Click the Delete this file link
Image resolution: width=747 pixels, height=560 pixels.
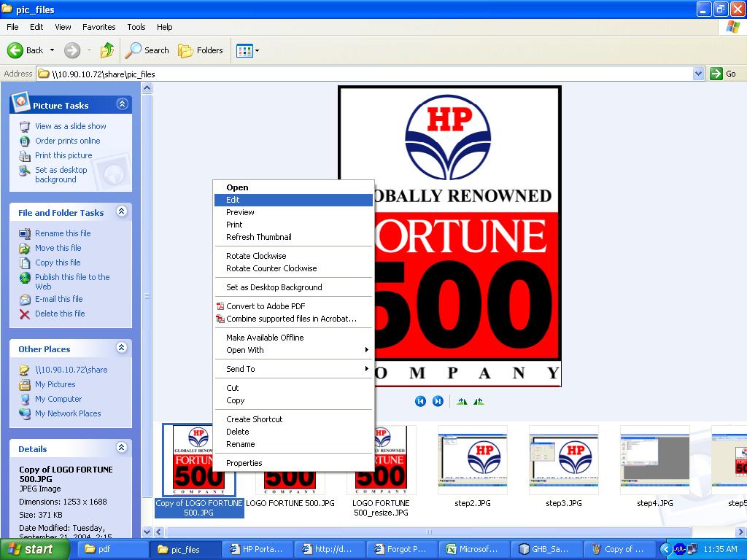(x=60, y=314)
